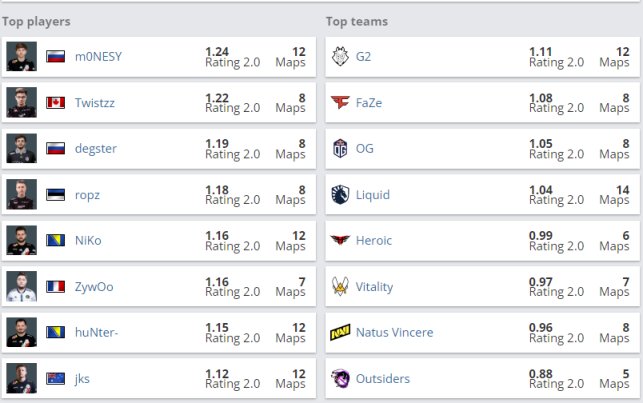Open m0NESY player profile link

(x=98, y=57)
